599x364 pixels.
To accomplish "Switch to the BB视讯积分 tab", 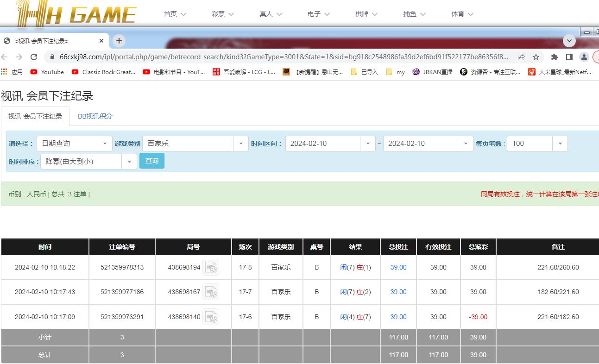I will [x=95, y=116].
